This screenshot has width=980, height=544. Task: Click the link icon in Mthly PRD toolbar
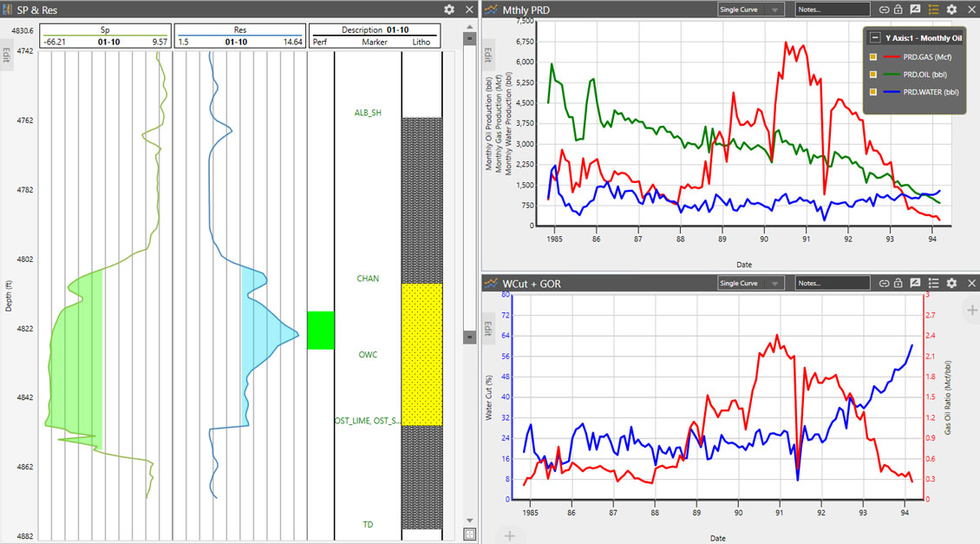[885, 10]
